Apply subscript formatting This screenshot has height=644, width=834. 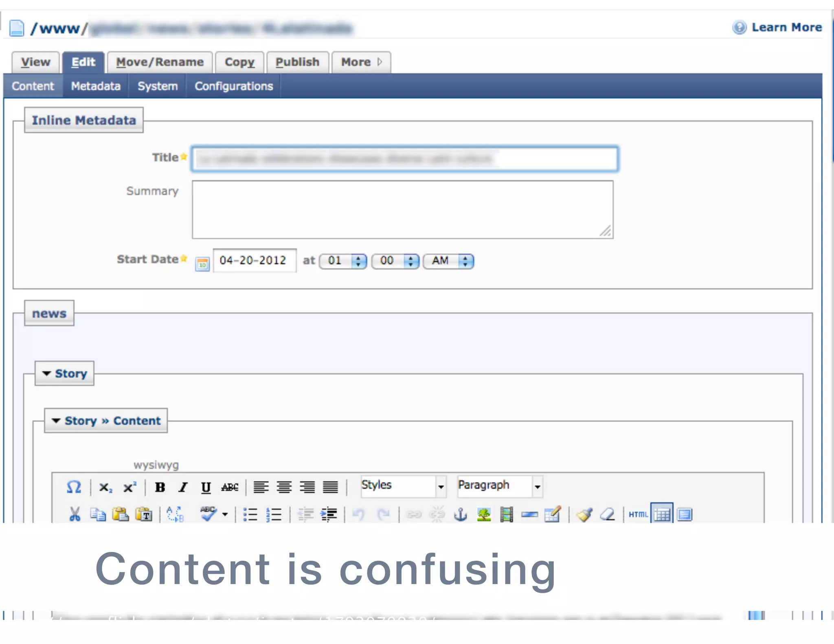tap(105, 487)
